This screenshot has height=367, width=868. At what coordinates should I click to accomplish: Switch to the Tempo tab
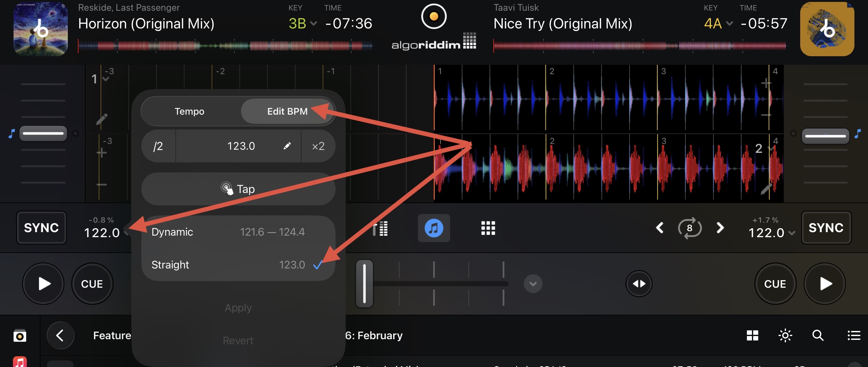189,111
